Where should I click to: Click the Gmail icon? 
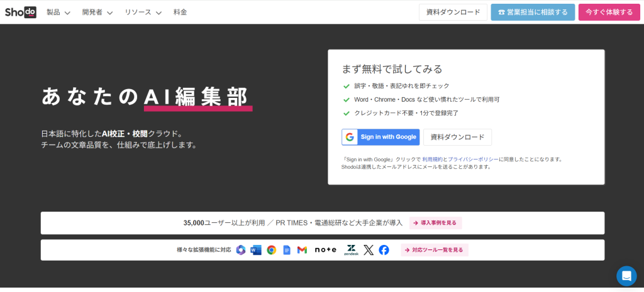tap(302, 250)
